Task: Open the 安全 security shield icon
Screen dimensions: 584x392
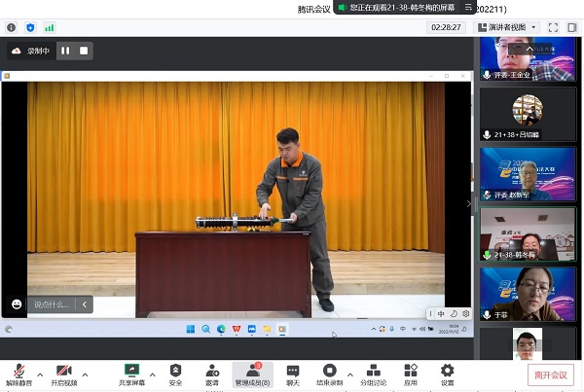Action: pyautogui.click(x=175, y=371)
